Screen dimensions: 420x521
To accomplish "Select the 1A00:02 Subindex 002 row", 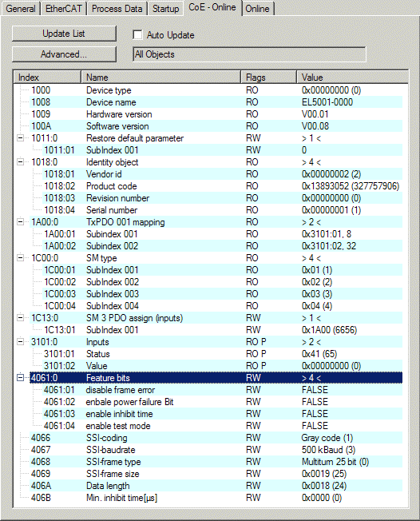I will click(x=223, y=246).
